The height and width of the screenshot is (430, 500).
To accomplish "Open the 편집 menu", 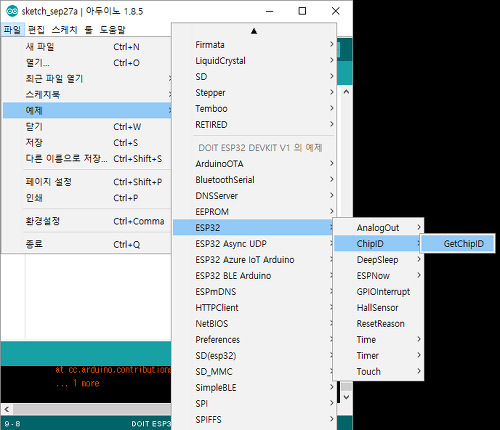I will pyautogui.click(x=36, y=30).
